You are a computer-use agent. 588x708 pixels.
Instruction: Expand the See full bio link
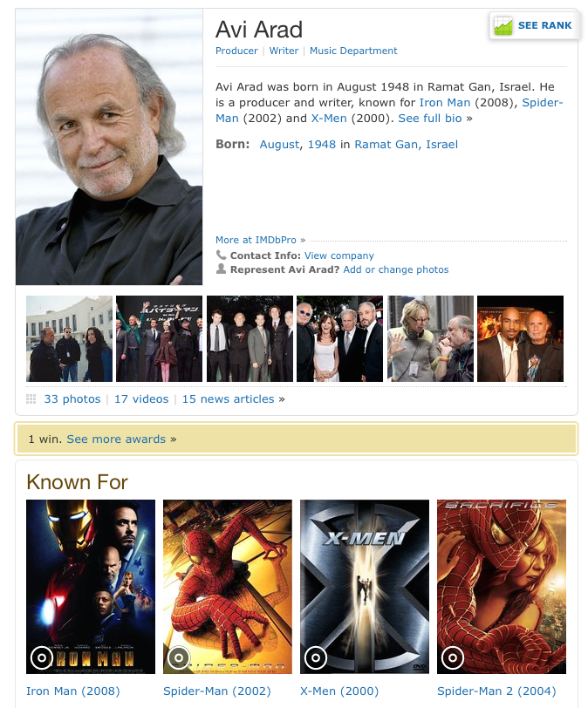[429, 119]
